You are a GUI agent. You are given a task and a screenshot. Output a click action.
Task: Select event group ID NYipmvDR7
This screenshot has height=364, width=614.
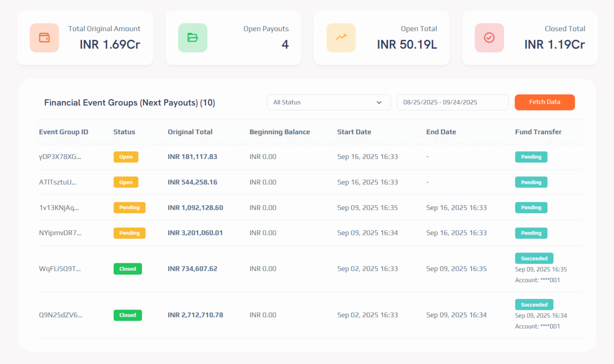click(60, 233)
